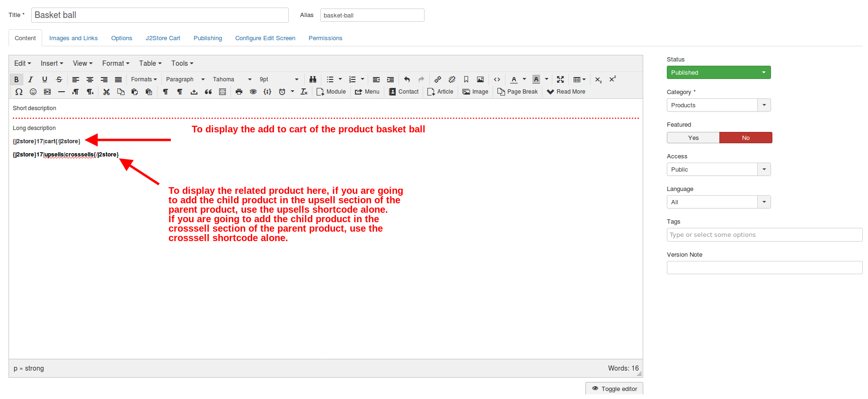Insert a special character with Omega icon
The width and height of the screenshot is (868, 399).
pyautogui.click(x=19, y=92)
